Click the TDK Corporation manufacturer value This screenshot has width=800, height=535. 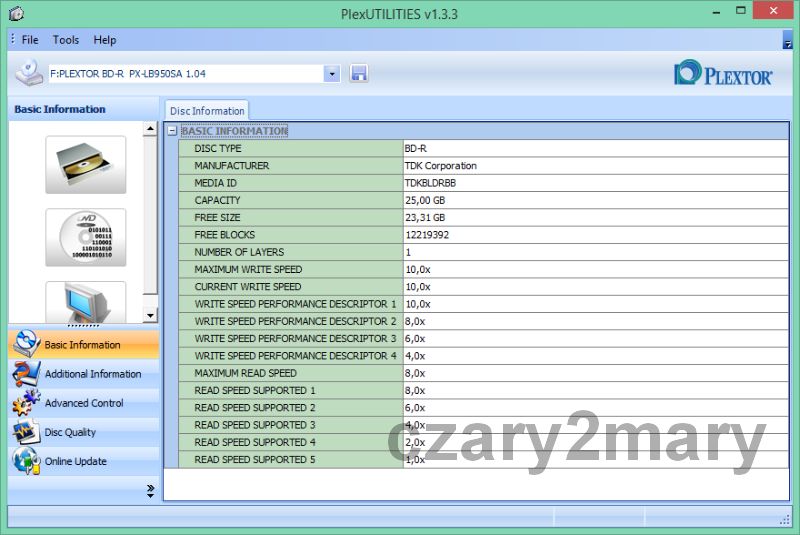click(x=440, y=166)
